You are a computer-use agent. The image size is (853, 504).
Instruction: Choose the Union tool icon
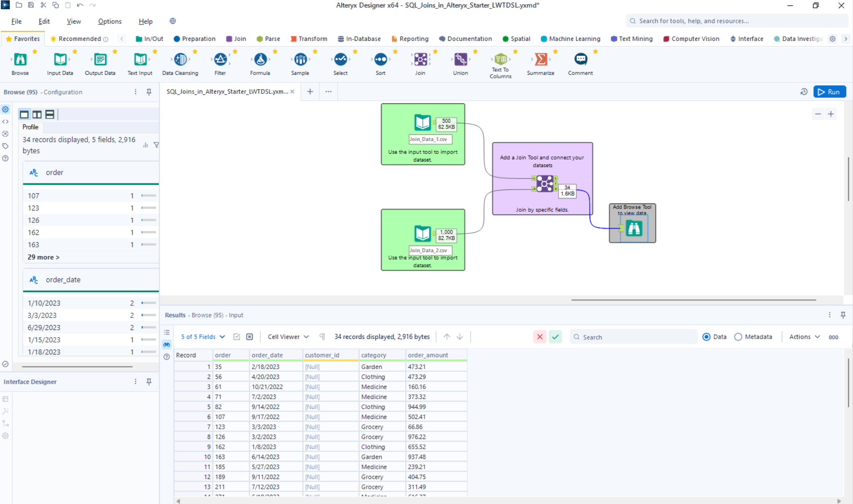point(461,60)
